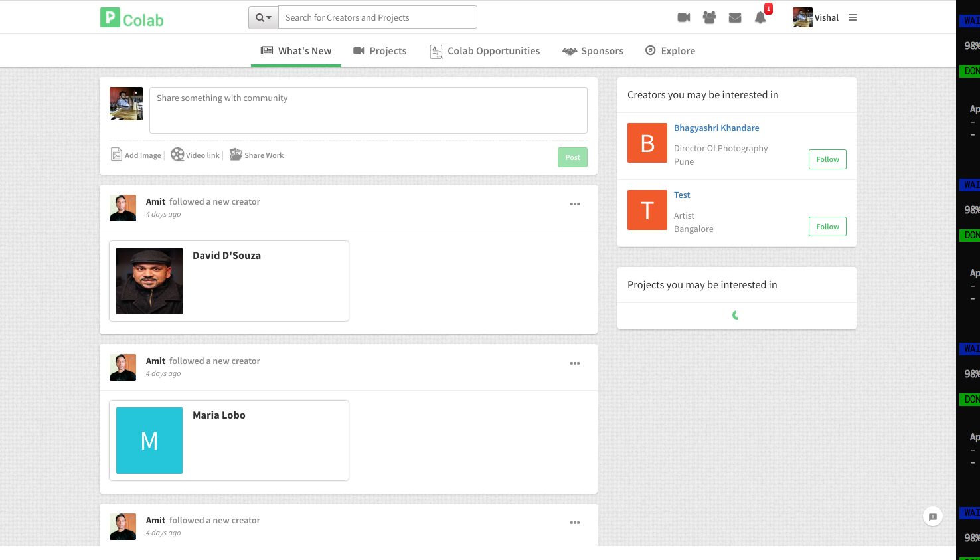Viewport: 980px width, 560px height.
Task: Click the Sponsors handshake icon
Action: point(570,51)
